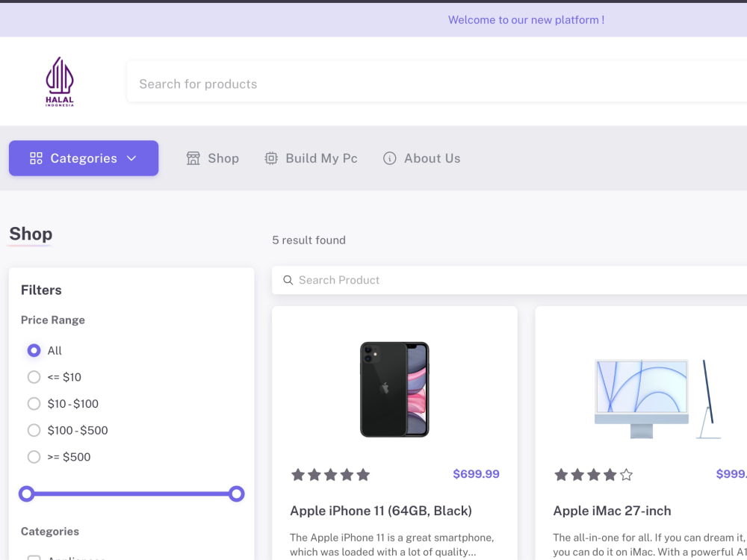
Task: Click the iMac 27-inch star rating
Action: (594, 474)
